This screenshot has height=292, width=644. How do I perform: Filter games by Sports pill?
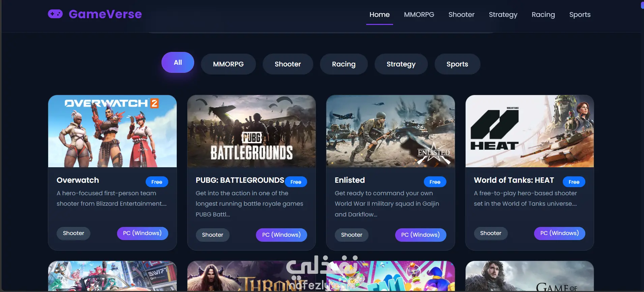point(458,64)
